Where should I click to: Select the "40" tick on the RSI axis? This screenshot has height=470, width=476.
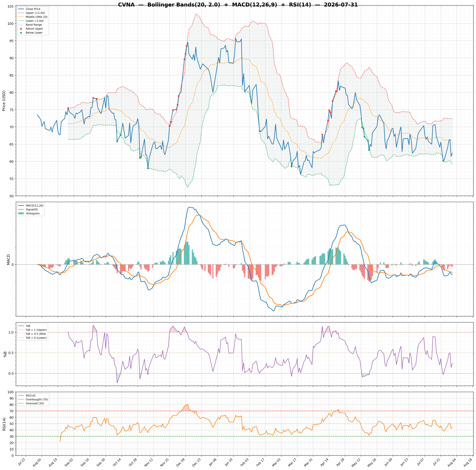(12, 430)
